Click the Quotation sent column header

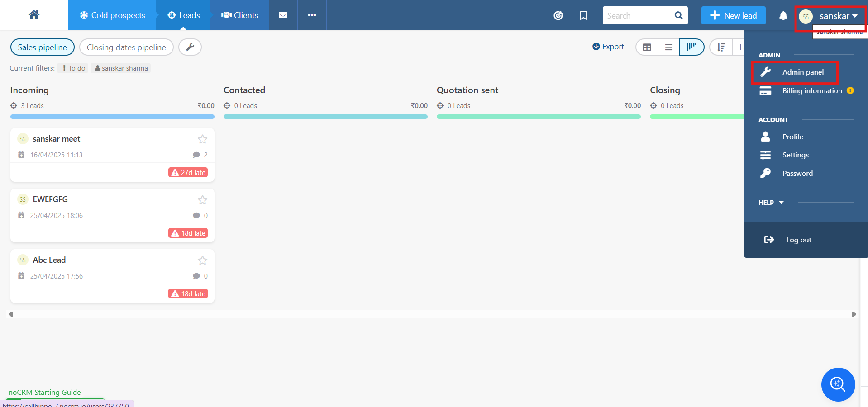click(467, 90)
